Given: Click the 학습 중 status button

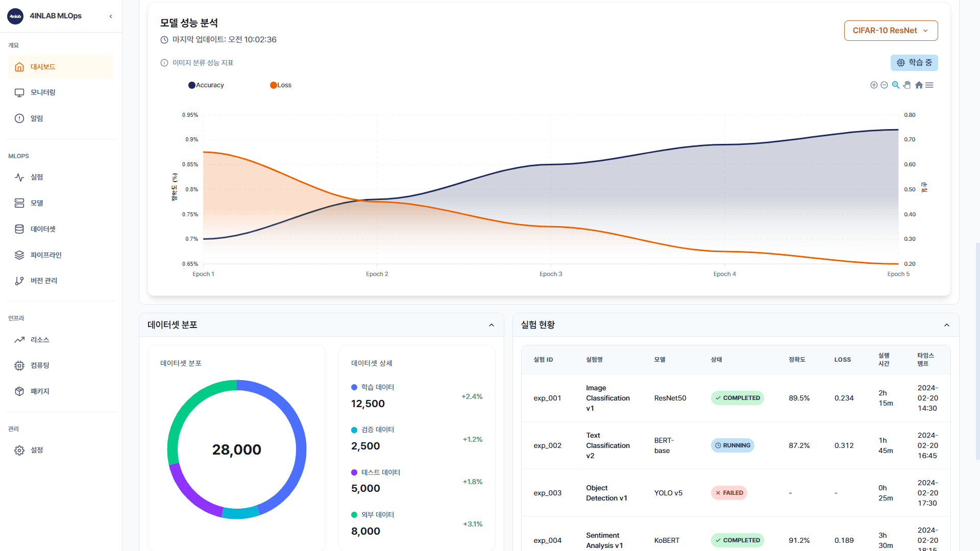Looking at the screenshot, I should pos(914,63).
